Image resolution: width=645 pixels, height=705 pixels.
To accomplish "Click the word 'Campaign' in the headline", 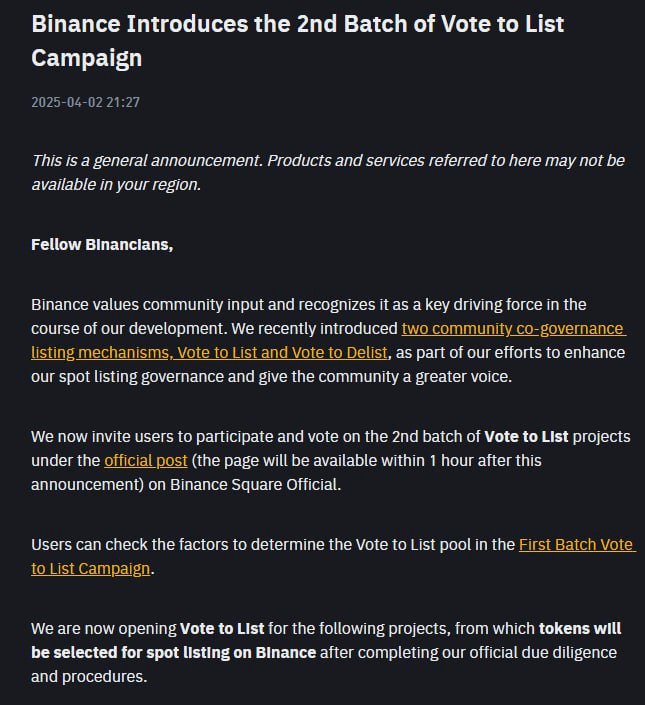I will (x=87, y=58).
